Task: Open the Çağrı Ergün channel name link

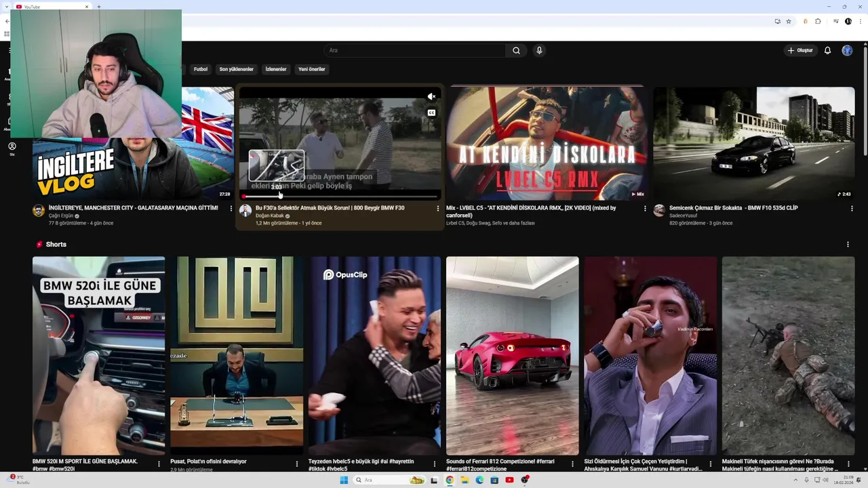Action: [x=61, y=216]
